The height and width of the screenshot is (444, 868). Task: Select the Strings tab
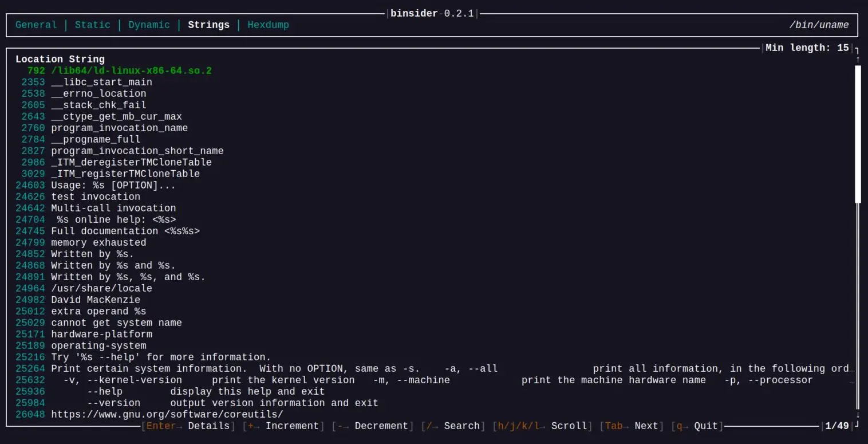[x=208, y=25]
